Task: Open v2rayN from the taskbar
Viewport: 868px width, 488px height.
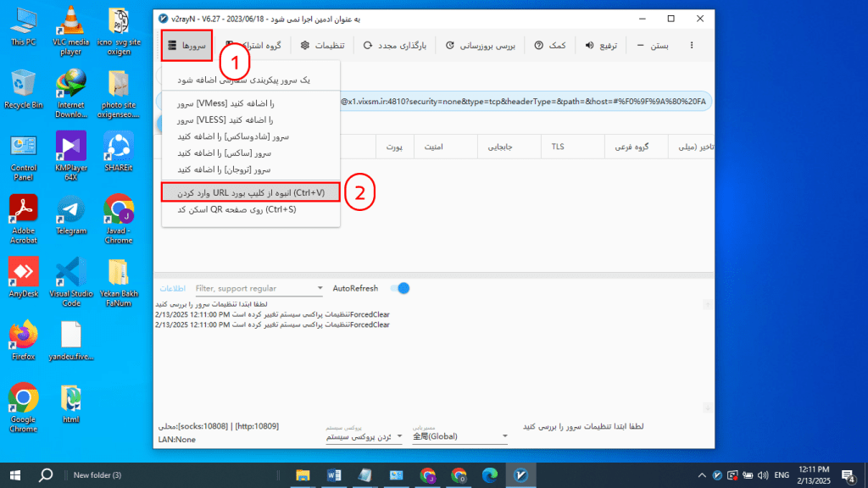Action: pyautogui.click(x=520, y=475)
